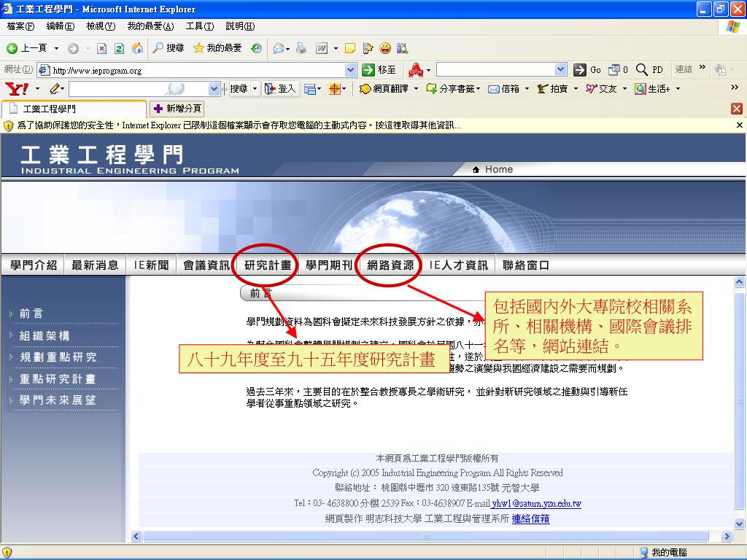Click the PD magnifier search icon
The image size is (747, 560).
(x=650, y=70)
